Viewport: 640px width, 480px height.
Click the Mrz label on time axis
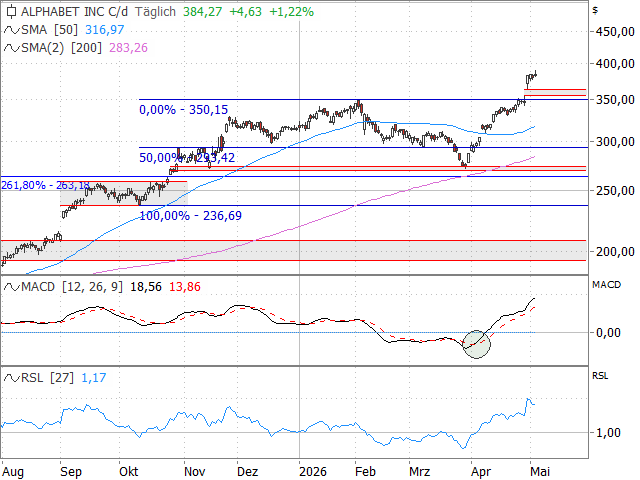[x=420, y=472]
